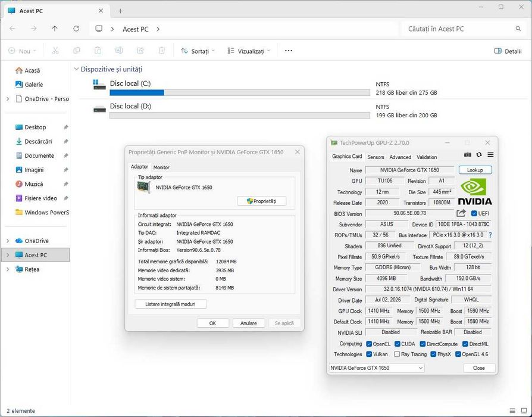This screenshot has height=417, width=532.
Task: Switch to the Advanced tab in GPU-Z
Action: click(x=400, y=157)
